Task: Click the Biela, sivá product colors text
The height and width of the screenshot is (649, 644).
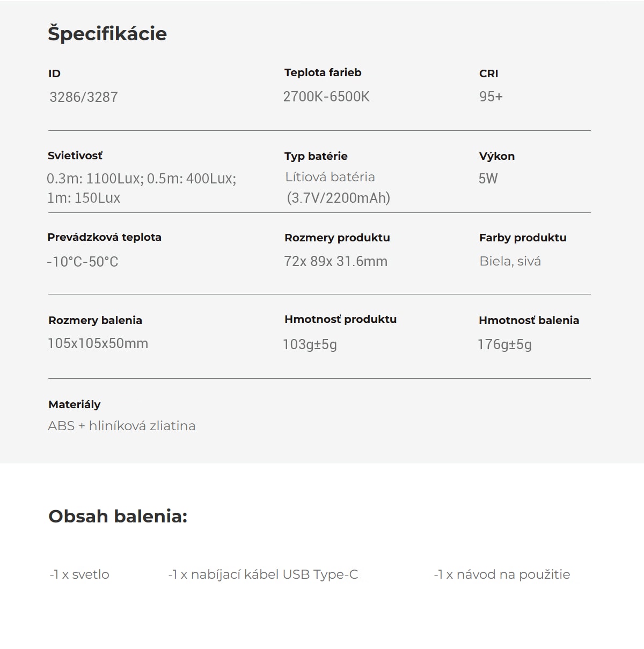Action: pyautogui.click(x=510, y=261)
